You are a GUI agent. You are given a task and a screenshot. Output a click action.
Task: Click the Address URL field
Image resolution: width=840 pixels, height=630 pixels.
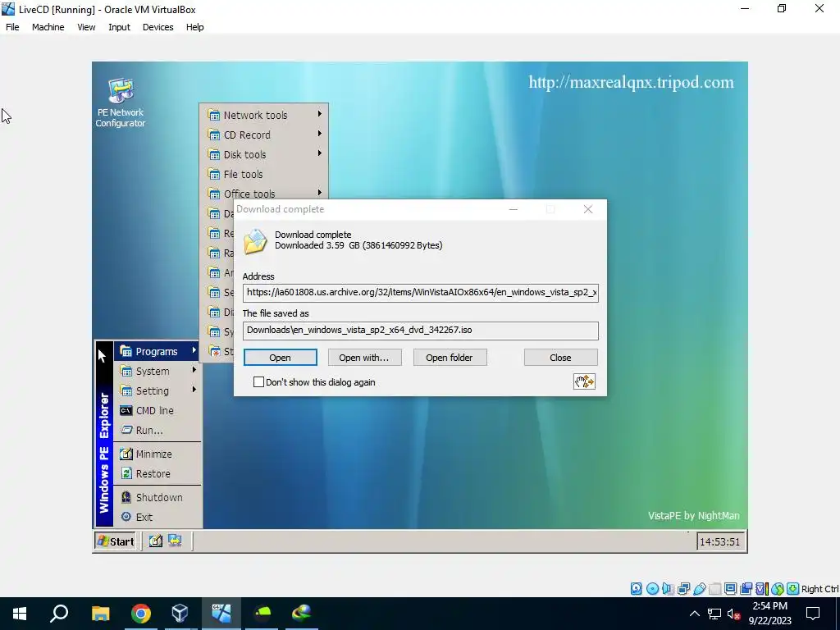421,293
